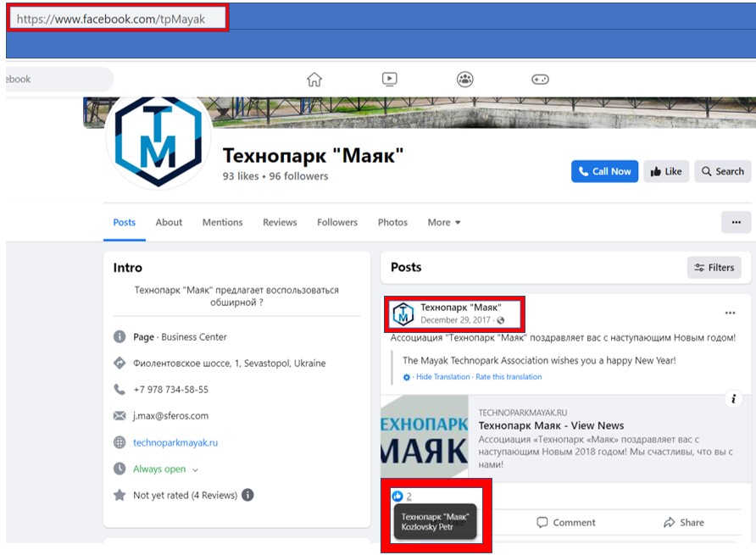Click the Not yet rated (4 Reviews) text
Screen dimensions: 756x555
pyautogui.click(x=185, y=495)
